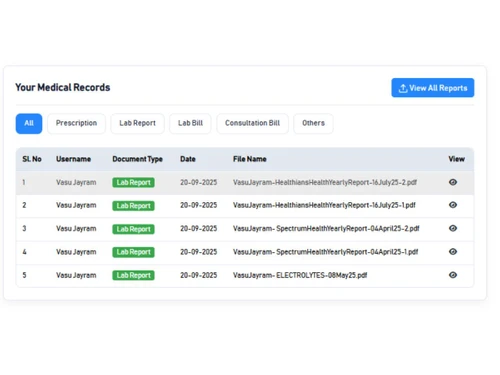Click the Lab Report badge in row 4
The width and height of the screenshot is (500, 375).
pos(133,252)
